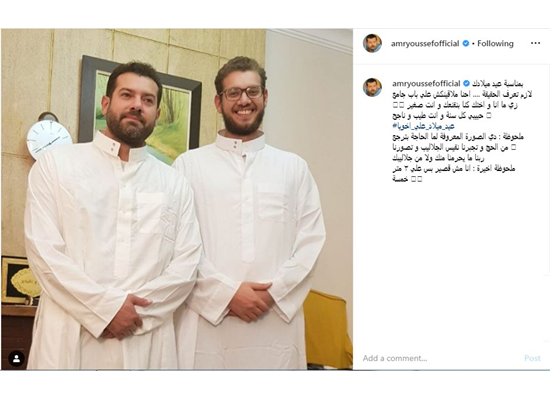Click the first line of Arabic caption

497,84
